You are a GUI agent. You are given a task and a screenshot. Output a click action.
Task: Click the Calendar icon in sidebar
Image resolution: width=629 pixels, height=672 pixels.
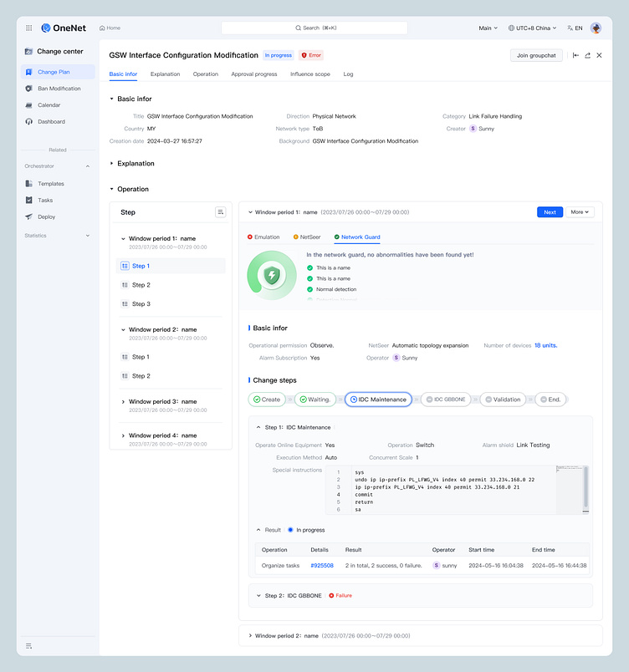(29, 105)
